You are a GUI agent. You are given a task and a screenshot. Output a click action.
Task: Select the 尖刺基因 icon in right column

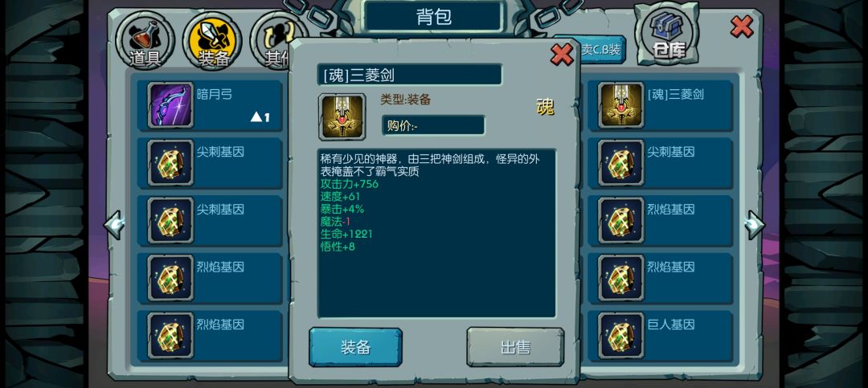click(x=621, y=163)
